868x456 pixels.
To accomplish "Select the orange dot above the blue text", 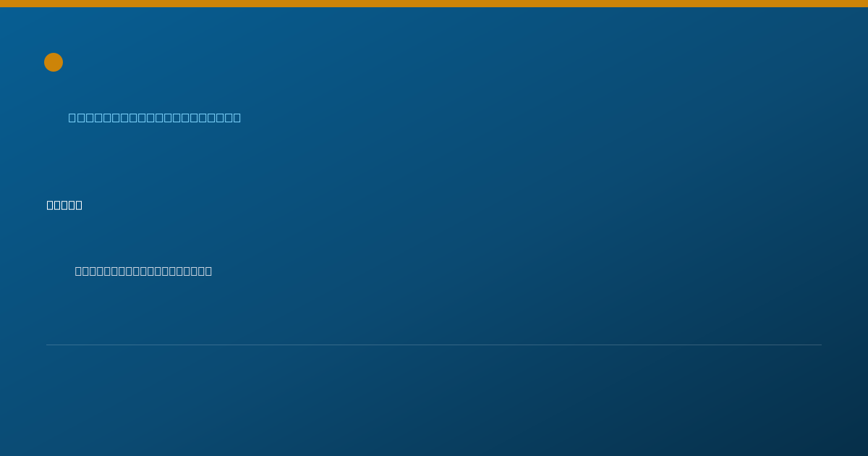I will coord(54,62).
